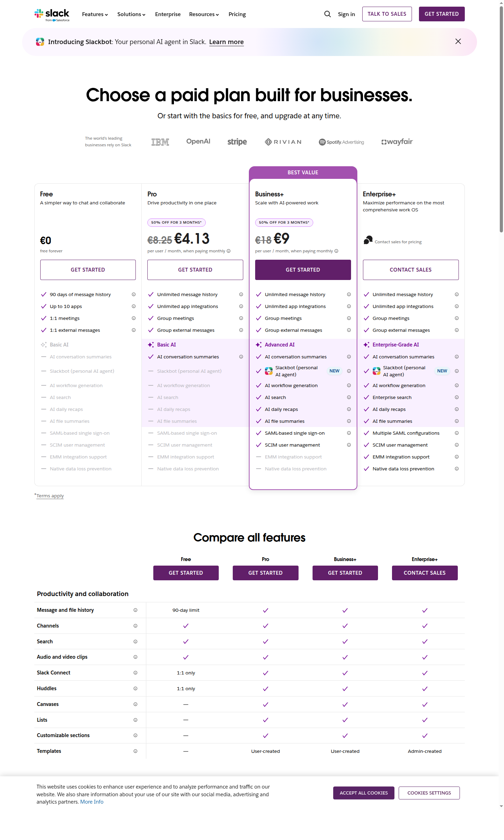The image size is (504, 840).
Task: Accept all cookies
Action: [x=364, y=793]
